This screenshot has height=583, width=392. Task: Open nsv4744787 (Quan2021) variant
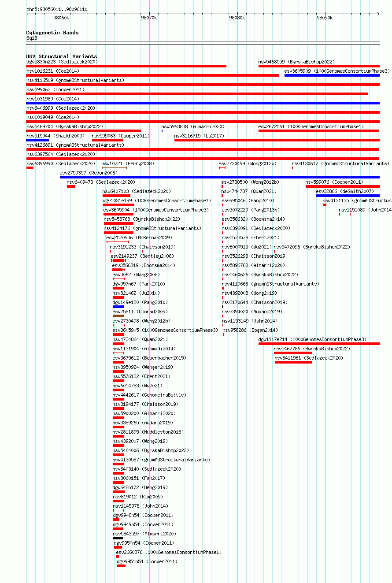[x=249, y=192]
